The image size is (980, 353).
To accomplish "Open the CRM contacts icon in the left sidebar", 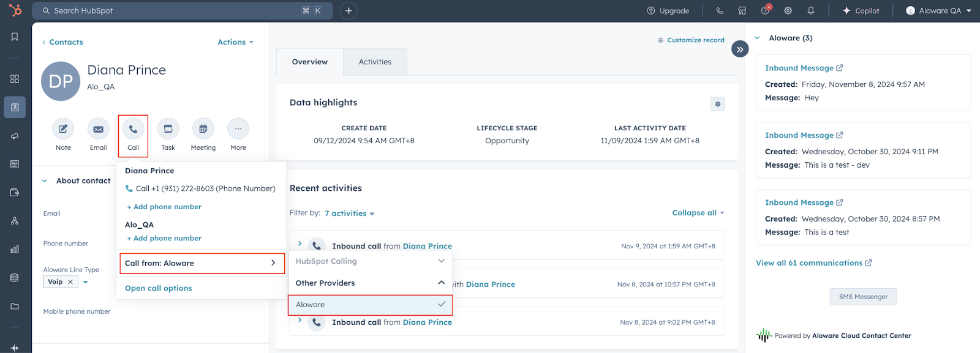I will point(15,107).
